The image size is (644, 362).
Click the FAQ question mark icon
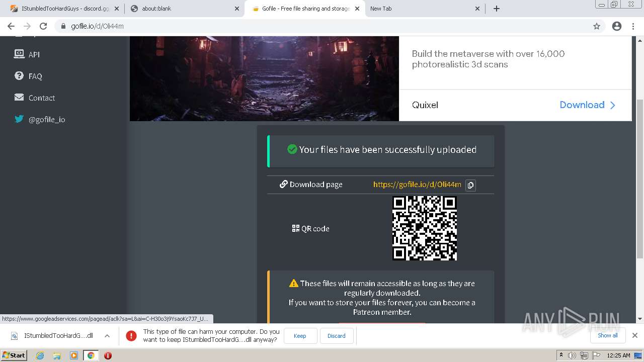pyautogui.click(x=19, y=75)
